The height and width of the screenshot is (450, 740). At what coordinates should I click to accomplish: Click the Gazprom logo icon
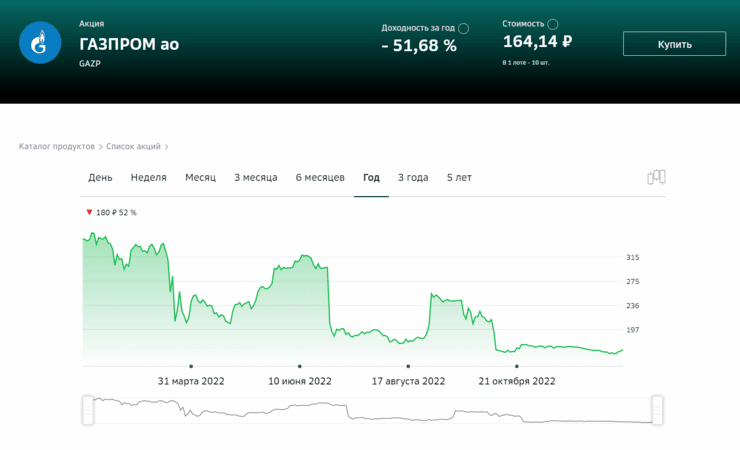point(40,42)
